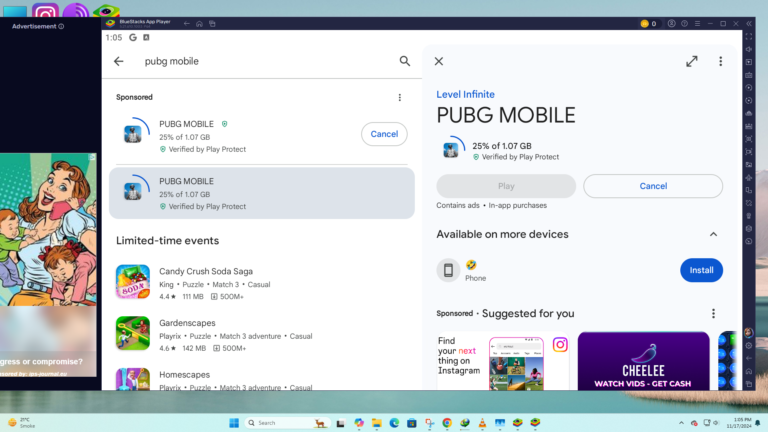Open the Homescapes app listing
This screenshot has height=432, width=768.
(x=262, y=378)
